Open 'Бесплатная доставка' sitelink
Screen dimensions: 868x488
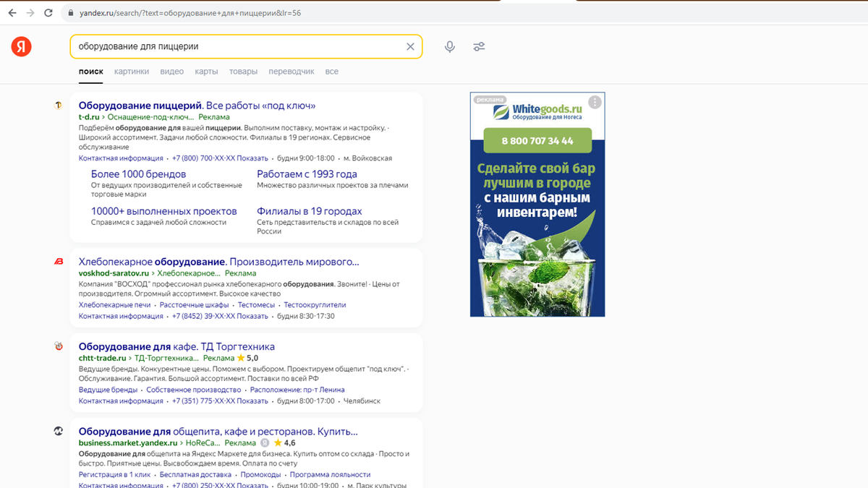(x=196, y=474)
